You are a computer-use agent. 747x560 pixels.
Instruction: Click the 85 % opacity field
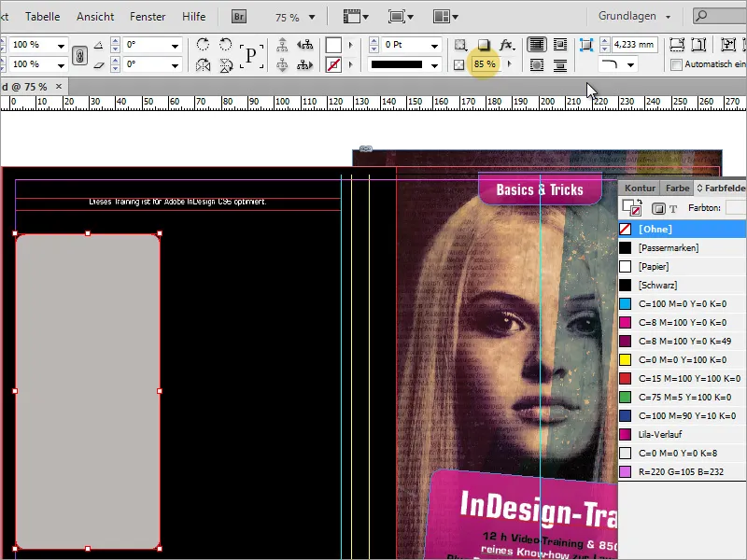coord(485,64)
